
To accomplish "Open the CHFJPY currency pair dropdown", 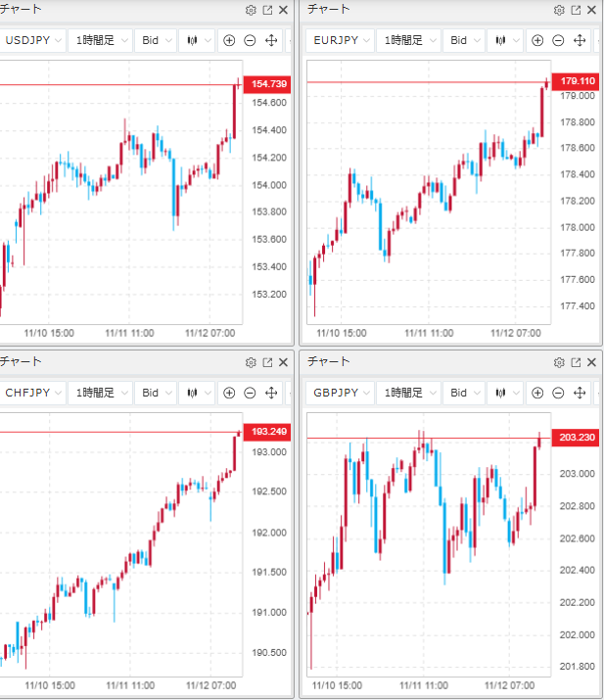I will pos(34,393).
